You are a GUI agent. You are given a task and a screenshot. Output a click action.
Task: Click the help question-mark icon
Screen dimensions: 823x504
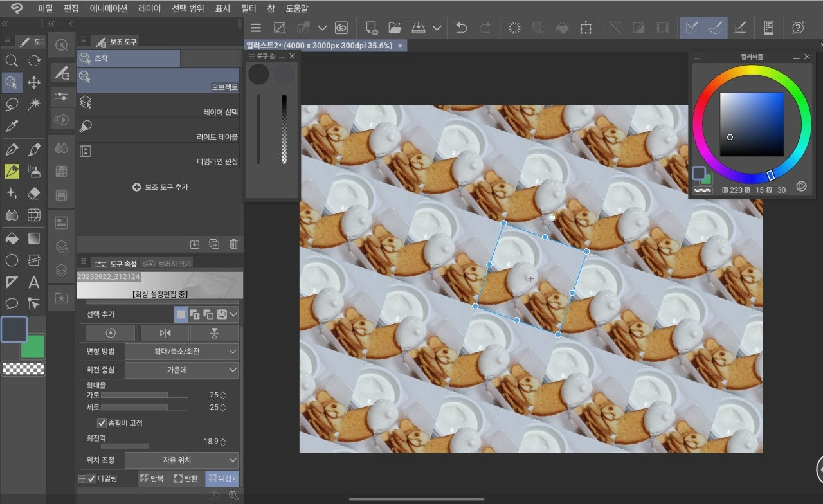pos(798,28)
